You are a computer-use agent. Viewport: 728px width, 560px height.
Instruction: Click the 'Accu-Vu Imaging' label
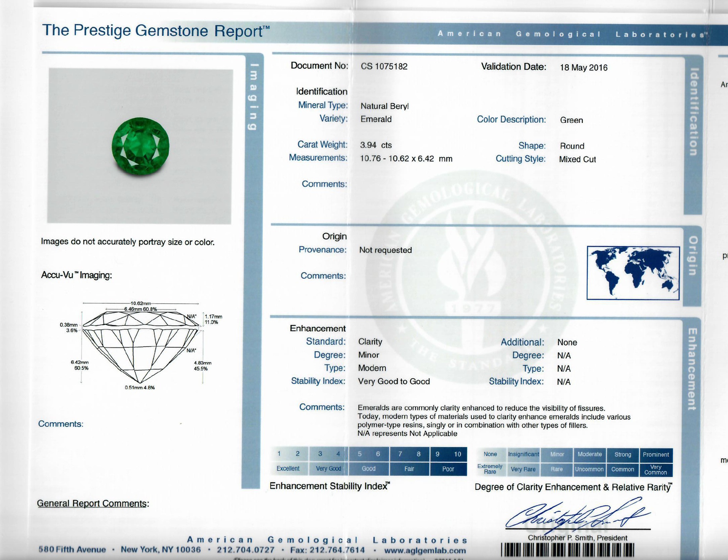[x=76, y=275]
